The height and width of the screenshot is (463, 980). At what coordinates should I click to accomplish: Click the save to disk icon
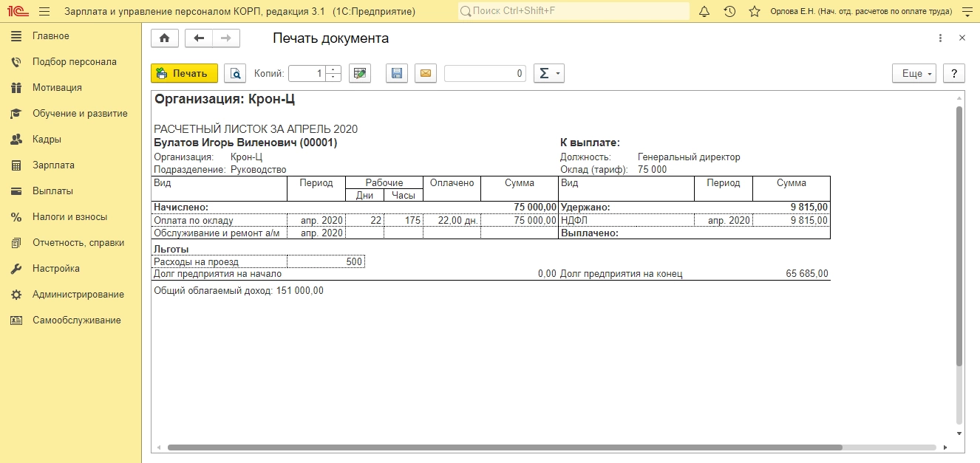(x=397, y=73)
